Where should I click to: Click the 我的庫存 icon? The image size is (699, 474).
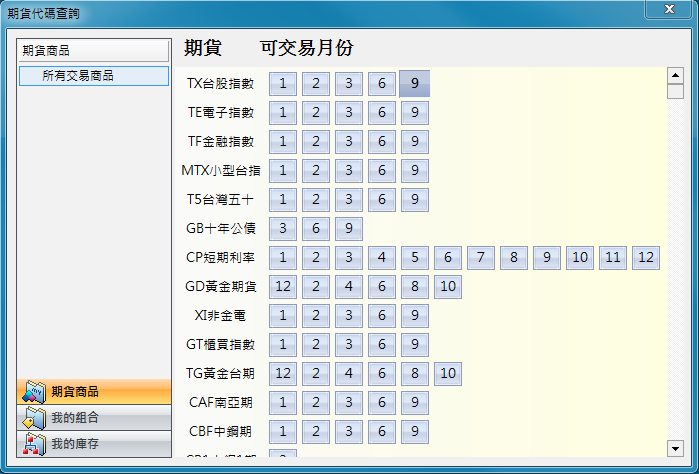(x=34, y=444)
